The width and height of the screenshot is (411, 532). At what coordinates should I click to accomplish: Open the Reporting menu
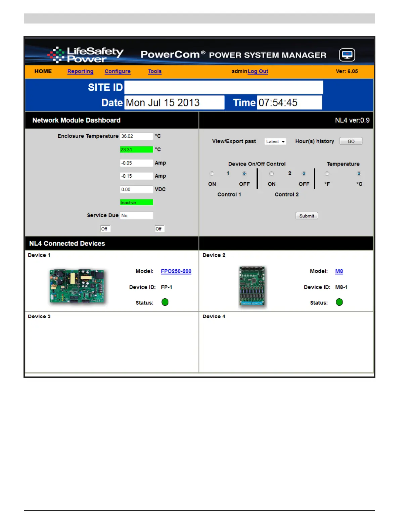coord(80,71)
